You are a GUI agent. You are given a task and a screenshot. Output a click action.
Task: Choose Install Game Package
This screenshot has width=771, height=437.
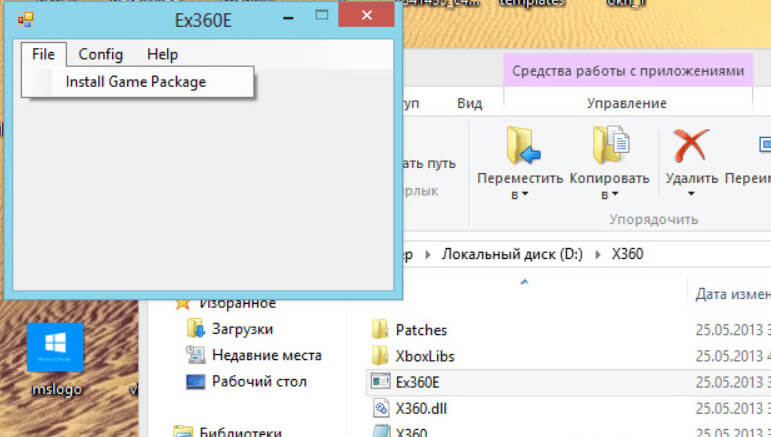coord(136,82)
